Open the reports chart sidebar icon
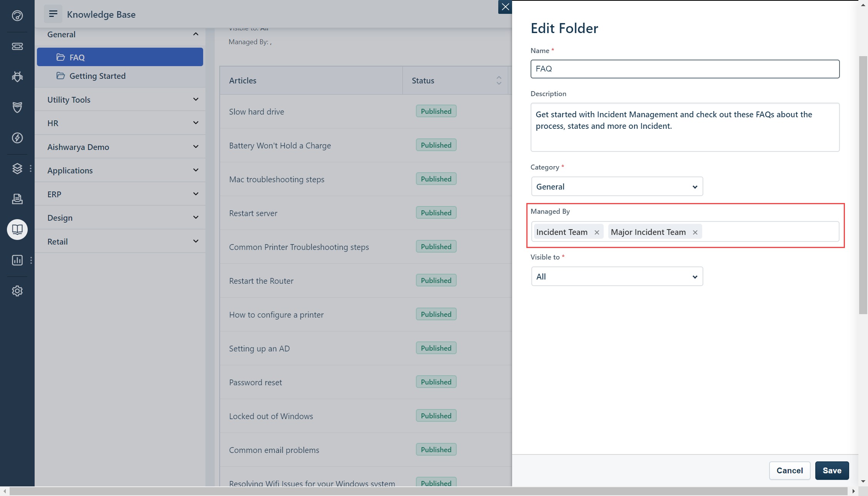This screenshot has width=868, height=496. 17,260
